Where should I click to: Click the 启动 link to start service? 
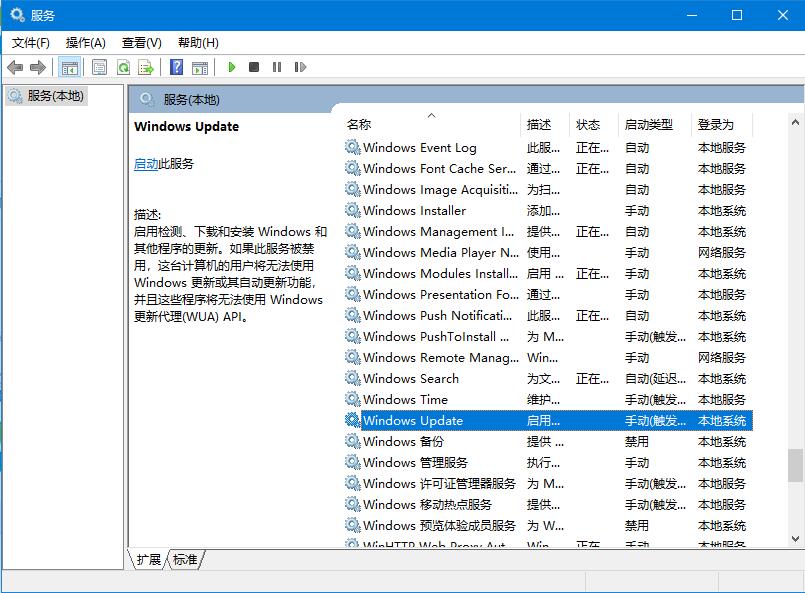point(146,164)
